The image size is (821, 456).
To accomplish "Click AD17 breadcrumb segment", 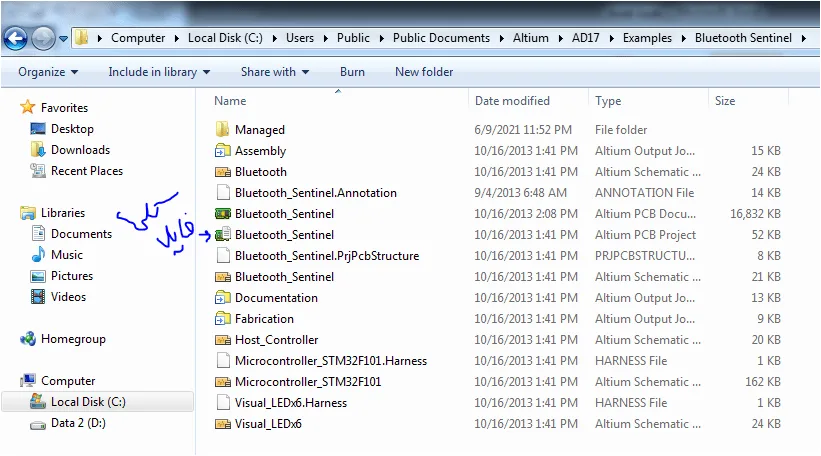I will 585,38.
